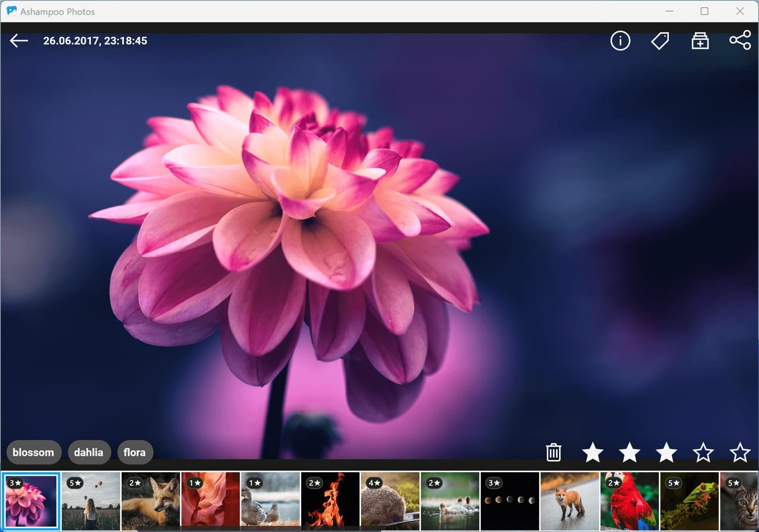Open the fire flame thumbnail
The image size is (759, 532).
(x=330, y=501)
